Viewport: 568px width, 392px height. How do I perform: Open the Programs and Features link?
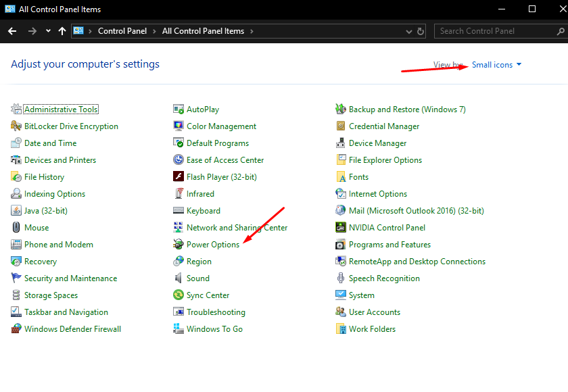tap(389, 245)
